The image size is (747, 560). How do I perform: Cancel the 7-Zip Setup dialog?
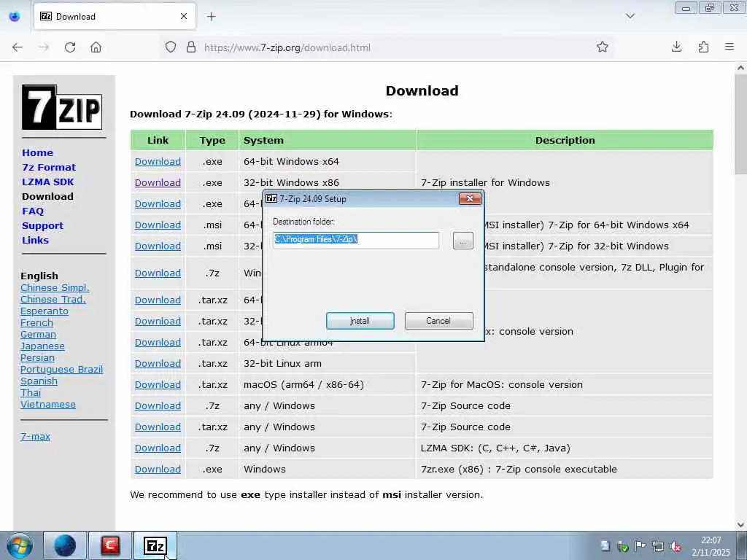(438, 321)
